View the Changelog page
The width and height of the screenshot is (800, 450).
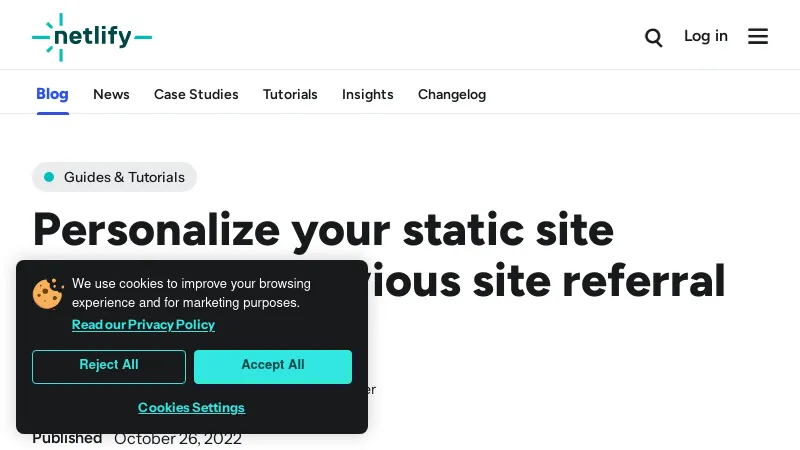pyautogui.click(x=452, y=94)
